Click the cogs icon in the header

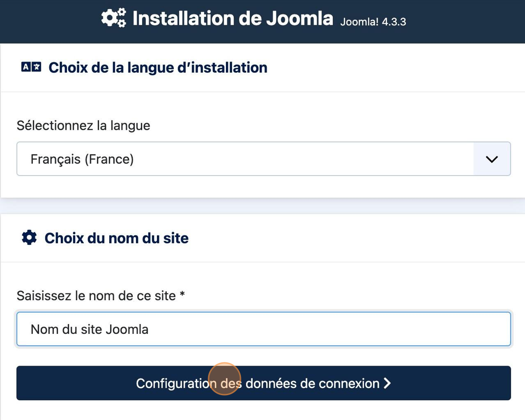[x=113, y=18]
